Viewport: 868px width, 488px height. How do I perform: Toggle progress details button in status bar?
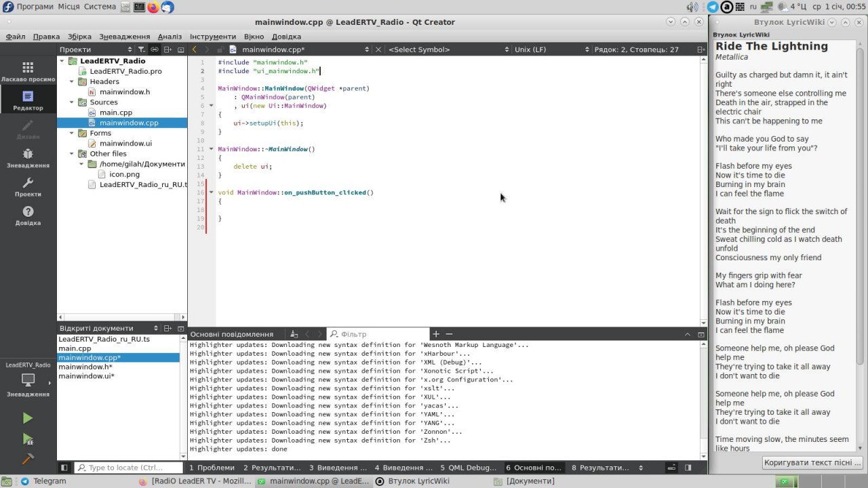671,468
